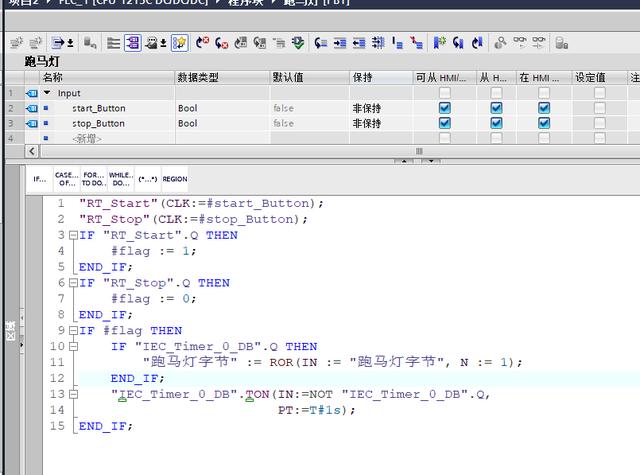This screenshot has height=475, width=640.
Task: Click the auto-format text icon
Action: pyautogui.click(x=378, y=42)
